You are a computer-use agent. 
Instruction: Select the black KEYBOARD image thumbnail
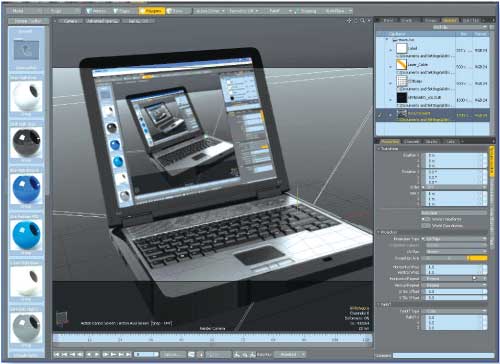(x=402, y=98)
